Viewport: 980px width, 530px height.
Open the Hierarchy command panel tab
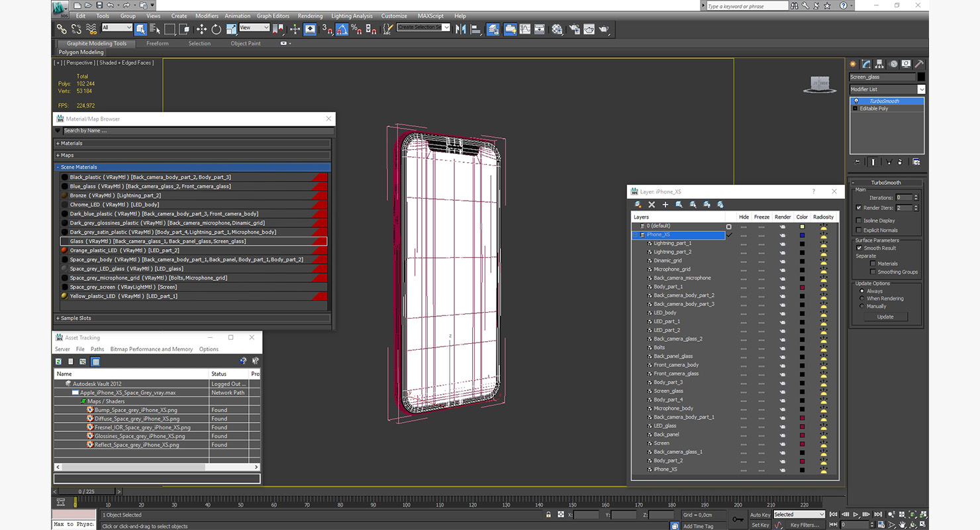[879, 64]
